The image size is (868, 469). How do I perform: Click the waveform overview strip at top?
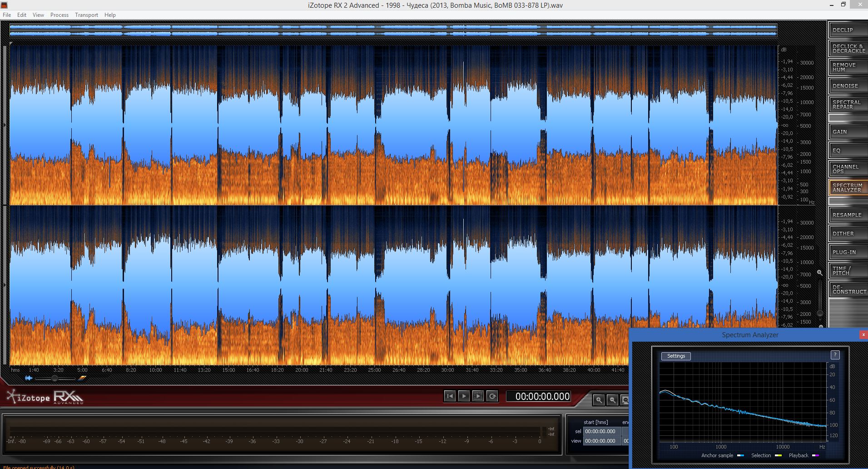click(393, 30)
